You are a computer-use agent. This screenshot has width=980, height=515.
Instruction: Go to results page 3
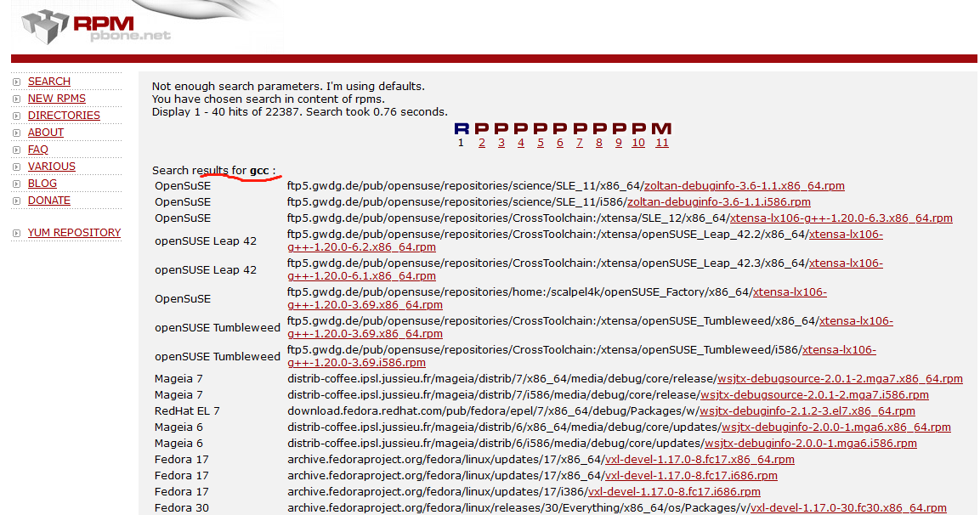point(501,143)
